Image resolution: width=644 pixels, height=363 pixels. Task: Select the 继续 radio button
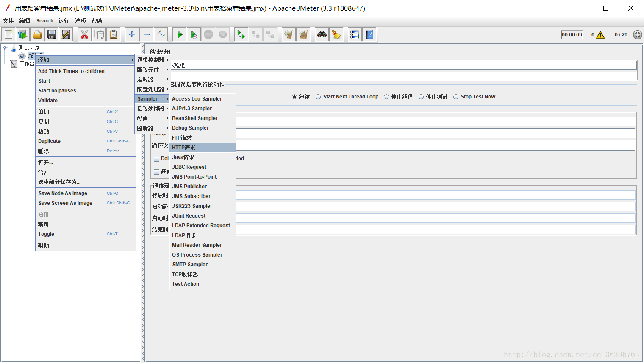(294, 97)
